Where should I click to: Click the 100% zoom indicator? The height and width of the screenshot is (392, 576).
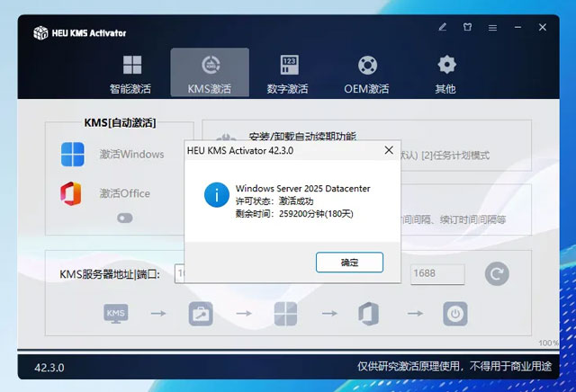click(549, 343)
